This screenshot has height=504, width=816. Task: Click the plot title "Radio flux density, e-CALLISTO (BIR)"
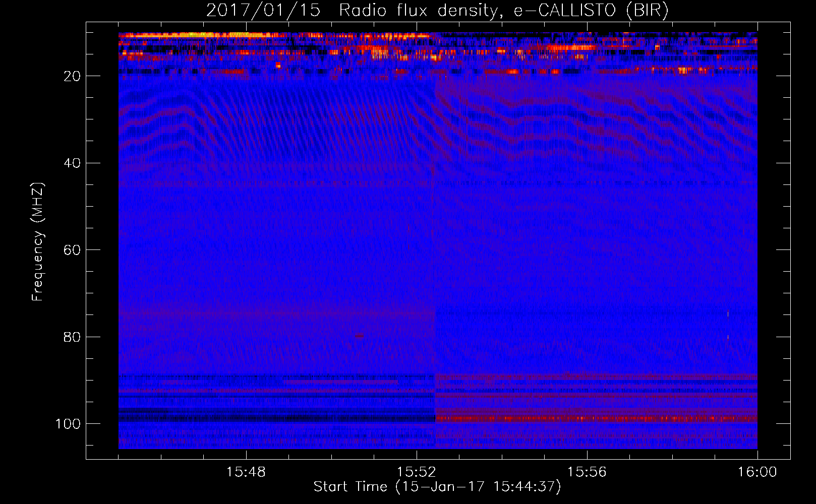pyautogui.click(x=503, y=11)
